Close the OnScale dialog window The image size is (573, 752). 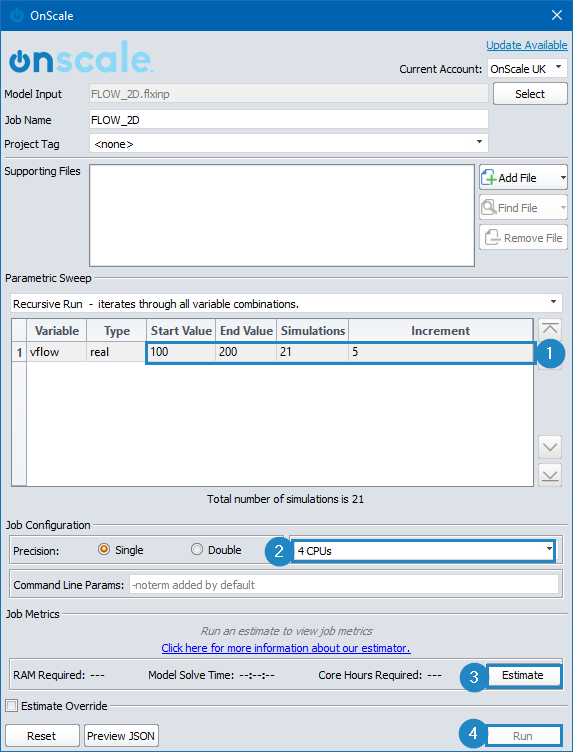[557, 15]
